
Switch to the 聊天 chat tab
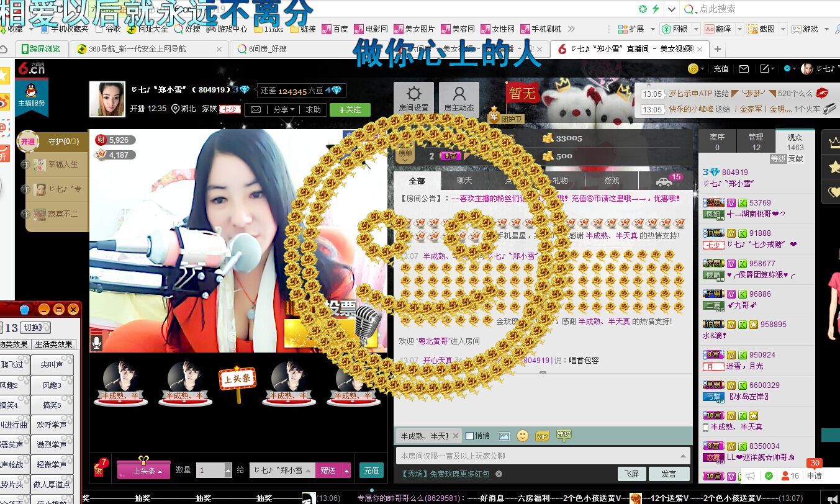[x=464, y=181]
